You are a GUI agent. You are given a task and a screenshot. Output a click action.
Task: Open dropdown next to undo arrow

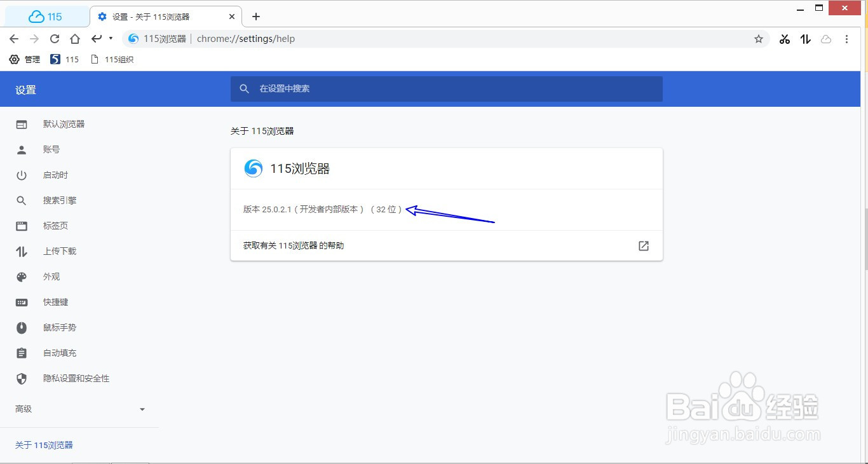pos(111,39)
